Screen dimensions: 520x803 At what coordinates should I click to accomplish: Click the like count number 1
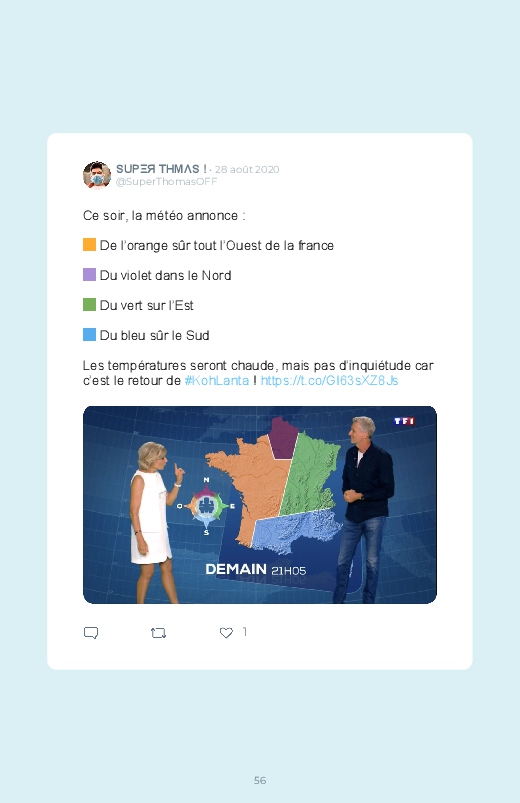[x=245, y=632]
